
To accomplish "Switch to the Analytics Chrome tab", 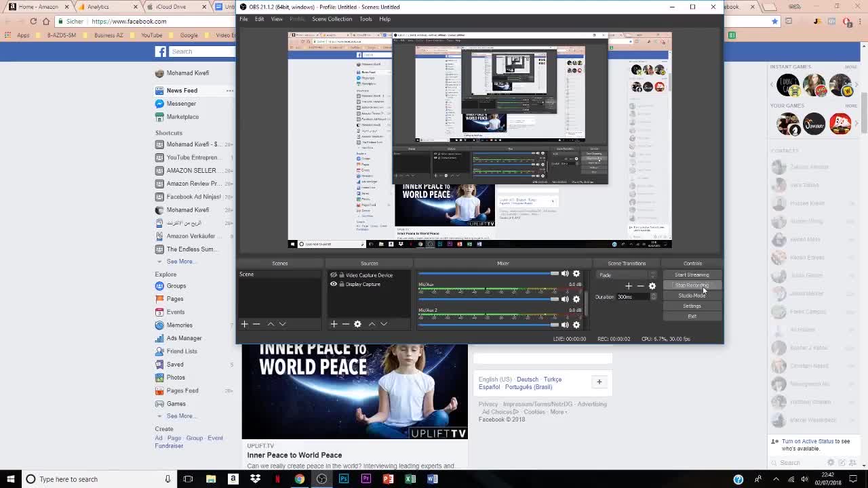I will [x=108, y=7].
